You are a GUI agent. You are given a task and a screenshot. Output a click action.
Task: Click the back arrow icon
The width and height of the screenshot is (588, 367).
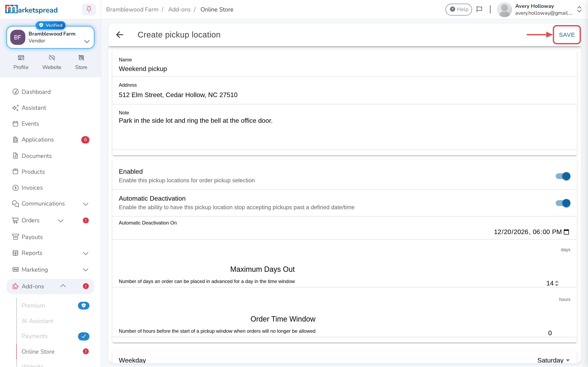click(x=120, y=35)
